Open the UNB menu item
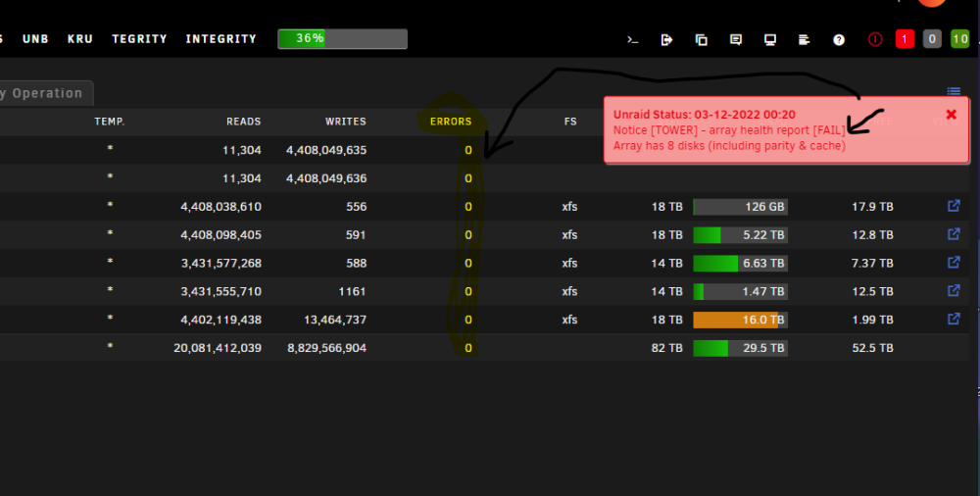 [x=35, y=39]
